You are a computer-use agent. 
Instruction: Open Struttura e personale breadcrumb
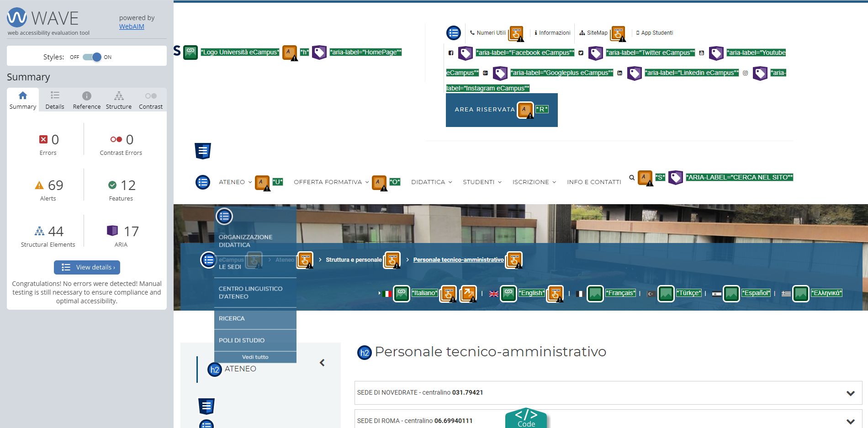(354, 260)
